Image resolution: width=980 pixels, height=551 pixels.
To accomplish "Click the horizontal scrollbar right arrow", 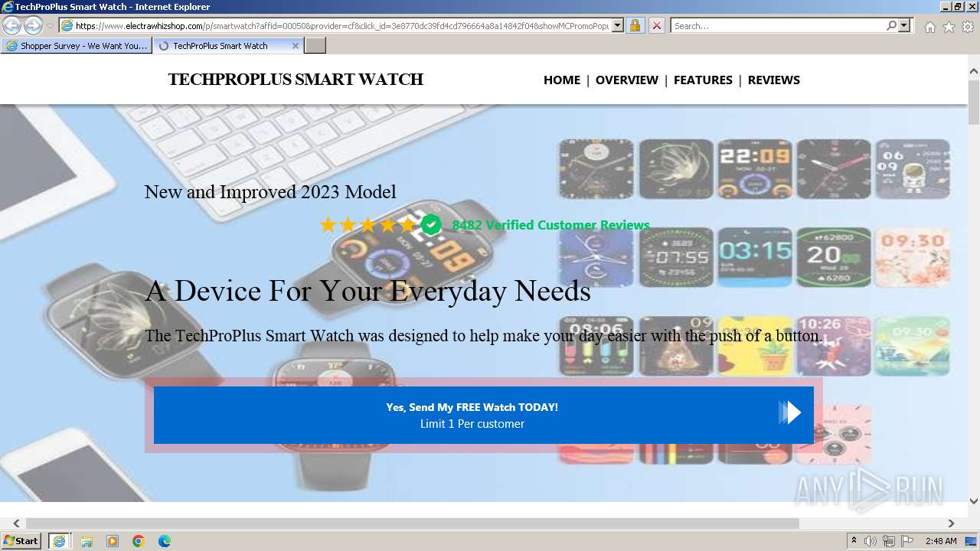I will coord(951,523).
